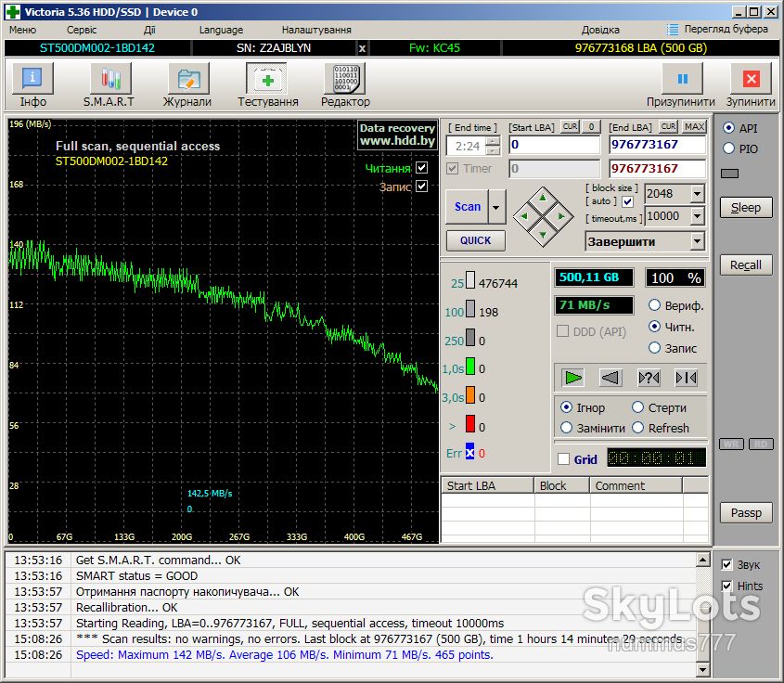Click the left arrow on the navigation diamond
The width and height of the screenshot is (784, 683).
(524, 216)
